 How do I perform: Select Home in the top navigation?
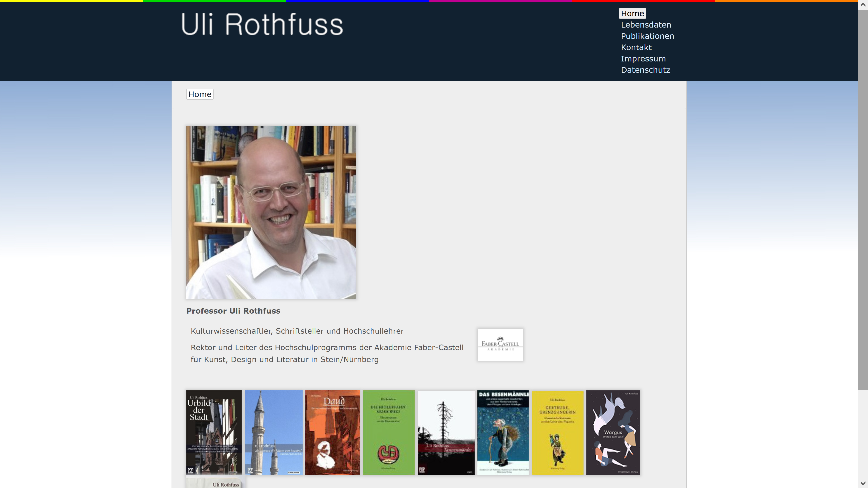pos(632,14)
